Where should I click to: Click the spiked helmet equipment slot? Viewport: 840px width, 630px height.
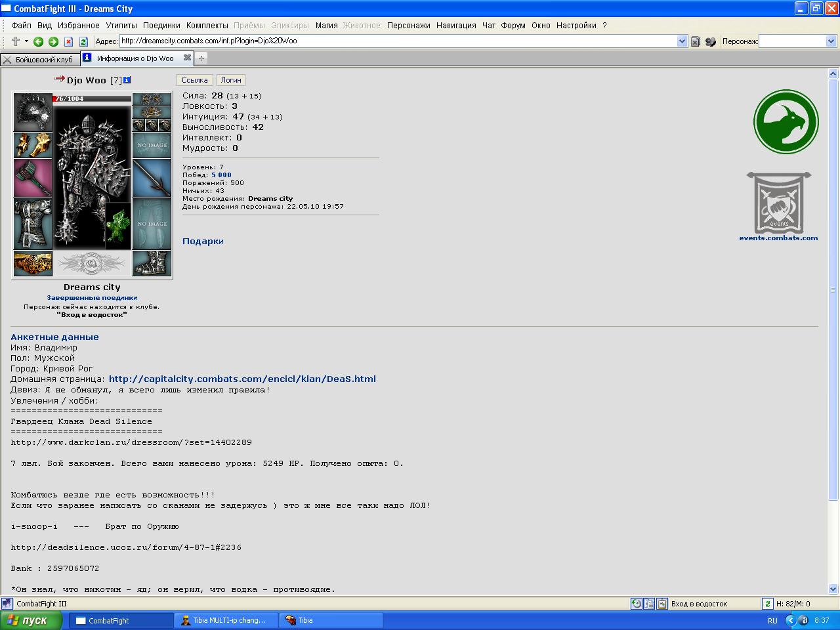pyautogui.click(x=33, y=112)
